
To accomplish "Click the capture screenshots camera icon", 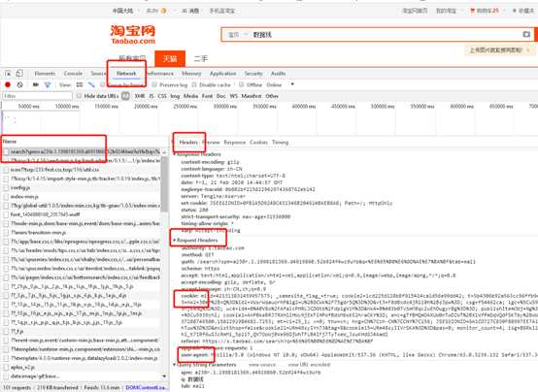I will click(35, 84).
